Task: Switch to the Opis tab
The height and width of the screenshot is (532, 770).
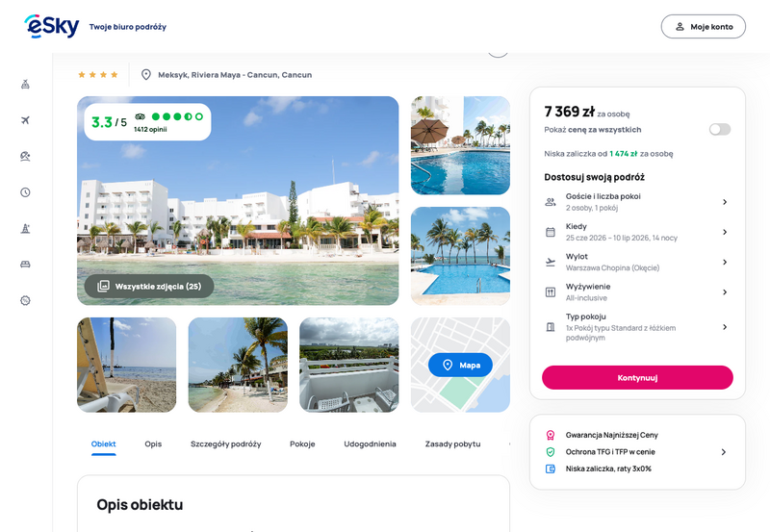Action: pos(153,444)
